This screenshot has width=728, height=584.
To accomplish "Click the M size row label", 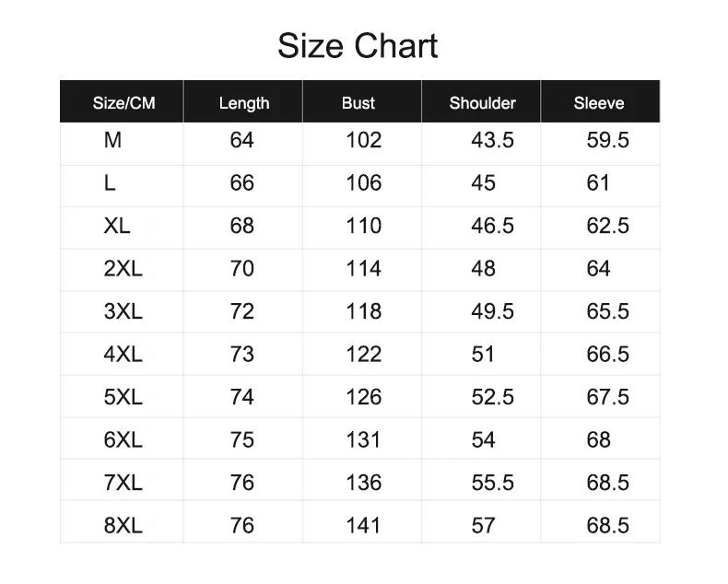I will [x=112, y=140].
